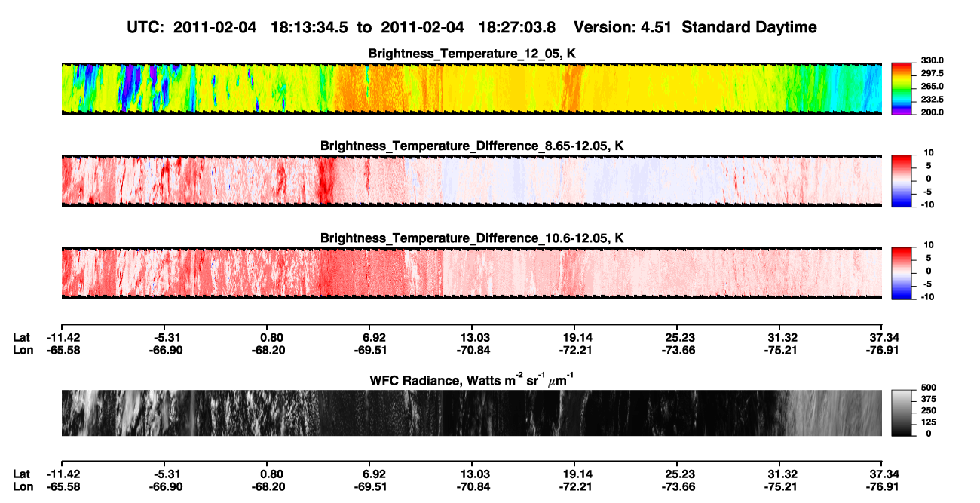The image size is (980, 503).
Task: Click the Brightness_Temperature_12_05, K panel title
Action: pyautogui.click(x=472, y=54)
